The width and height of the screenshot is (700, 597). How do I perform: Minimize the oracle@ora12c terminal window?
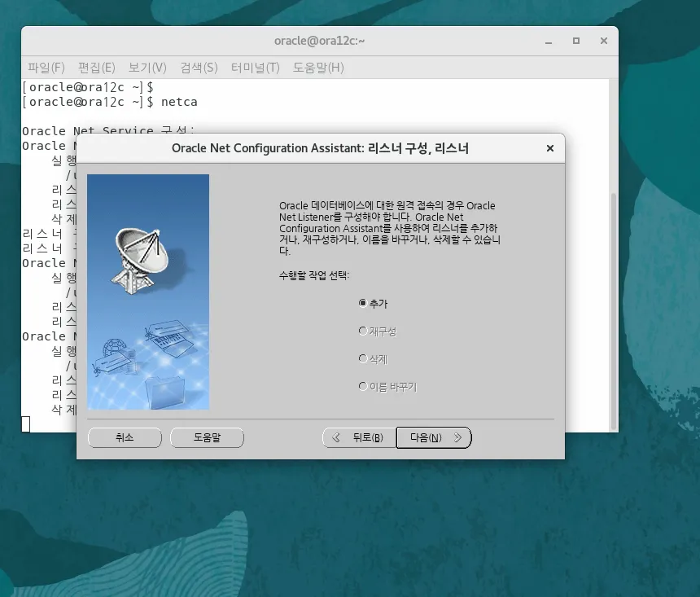pos(549,41)
